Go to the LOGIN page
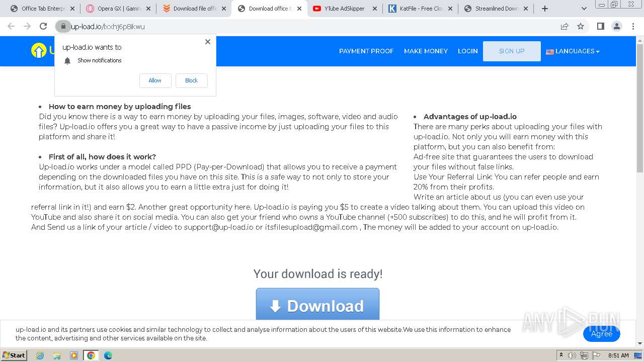 pos(468,51)
